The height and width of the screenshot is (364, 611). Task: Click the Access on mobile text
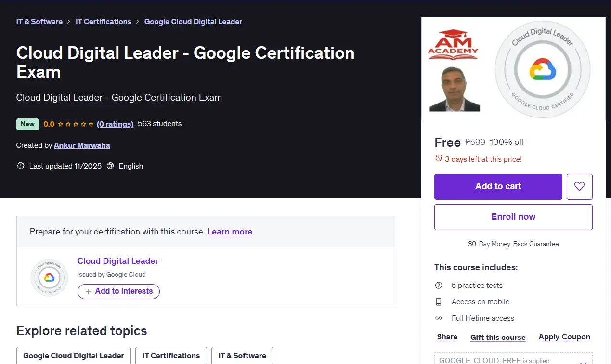pyautogui.click(x=481, y=302)
